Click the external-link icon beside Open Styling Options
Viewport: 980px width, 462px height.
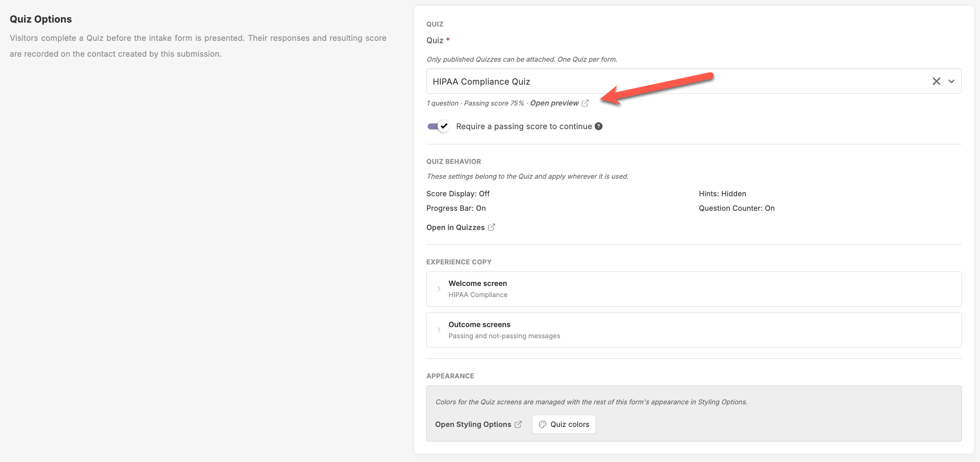point(518,424)
